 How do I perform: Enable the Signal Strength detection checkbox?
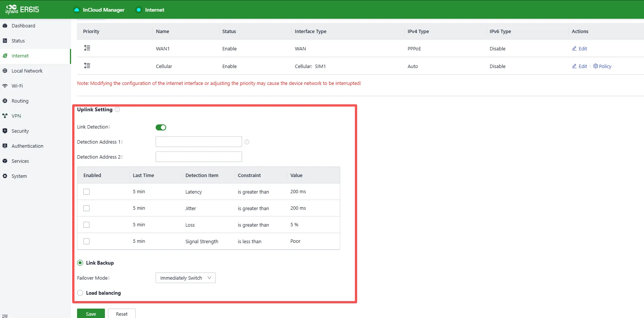coord(86,241)
